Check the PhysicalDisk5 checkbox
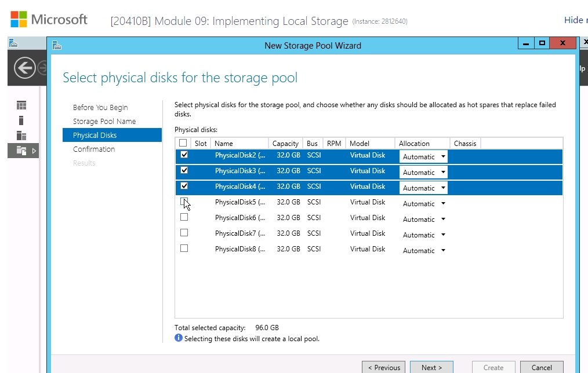This screenshot has height=373, width=588. click(x=184, y=202)
